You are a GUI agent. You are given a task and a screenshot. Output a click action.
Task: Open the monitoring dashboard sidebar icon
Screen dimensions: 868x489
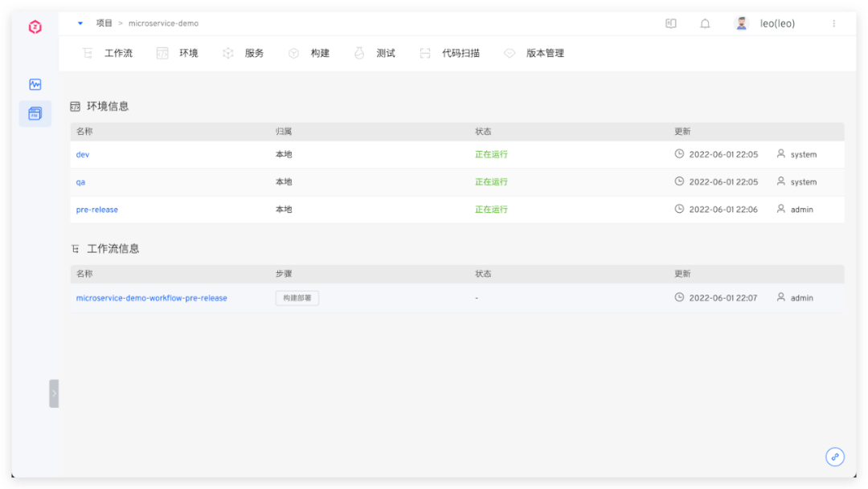(x=35, y=84)
